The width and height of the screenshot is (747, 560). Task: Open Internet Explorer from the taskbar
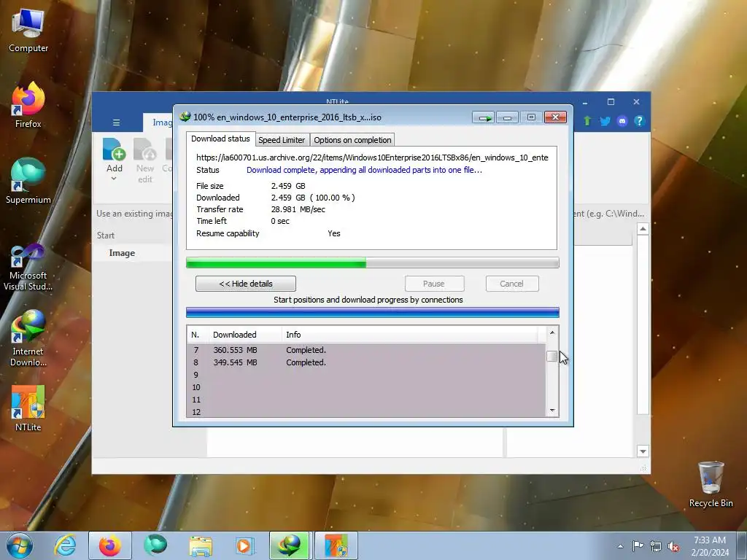click(x=65, y=545)
